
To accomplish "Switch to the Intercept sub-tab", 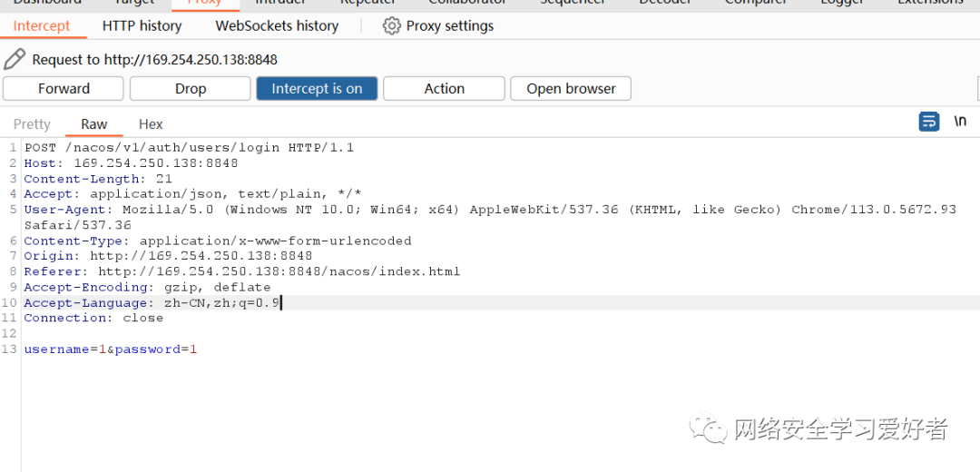I will 41,26.
